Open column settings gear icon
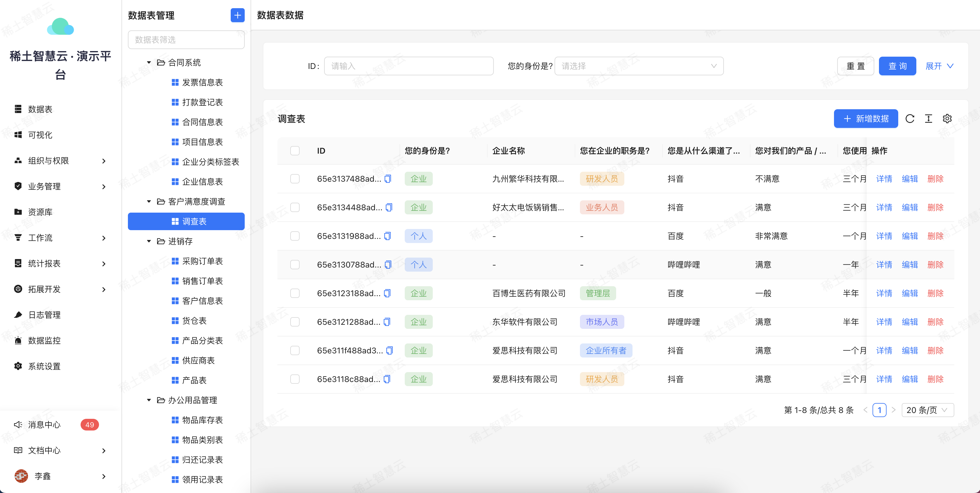This screenshot has height=493, width=980. [947, 119]
